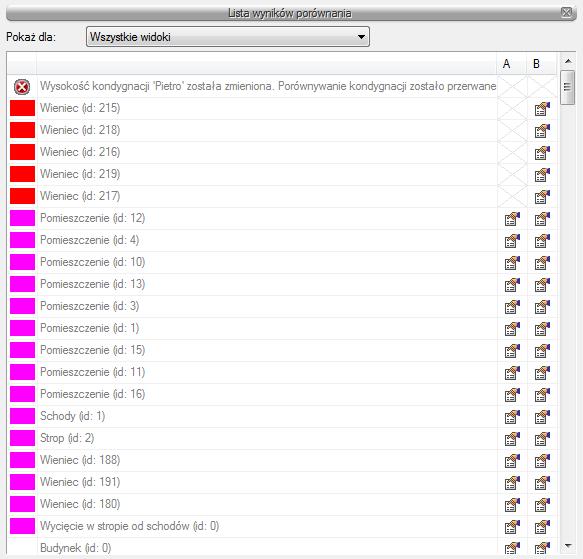Screen dimensions: 583x559
Task: Open B properties icon for Wieniec (id: 188)
Action: (542, 460)
